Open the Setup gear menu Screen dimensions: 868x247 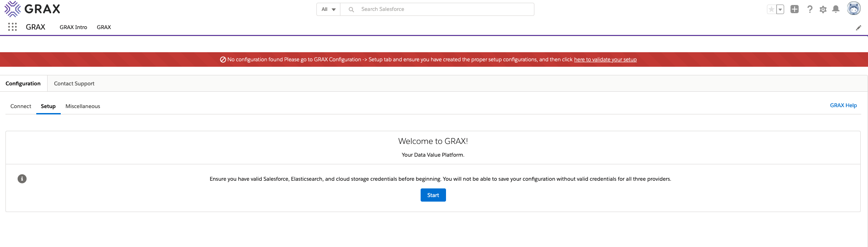[x=823, y=9]
